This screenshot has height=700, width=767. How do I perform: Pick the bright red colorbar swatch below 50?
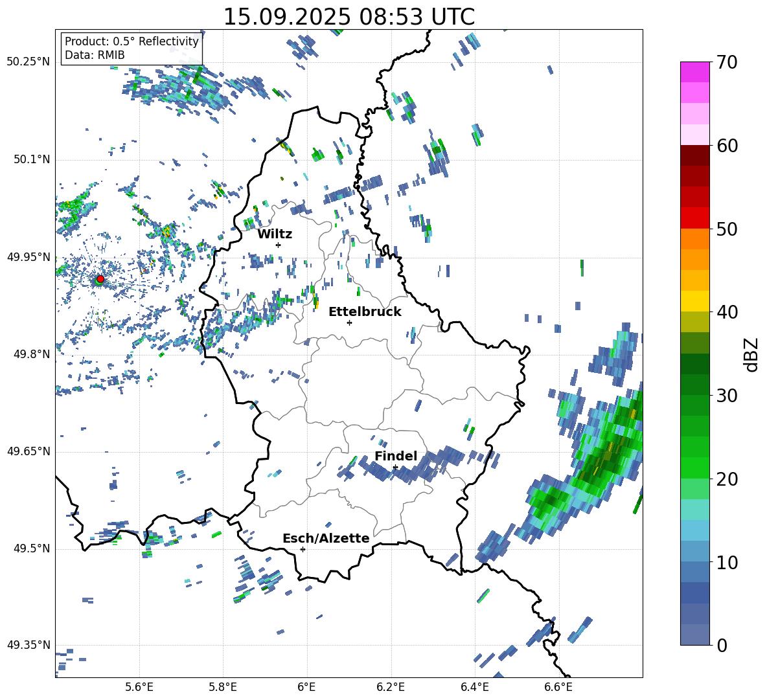(x=694, y=218)
